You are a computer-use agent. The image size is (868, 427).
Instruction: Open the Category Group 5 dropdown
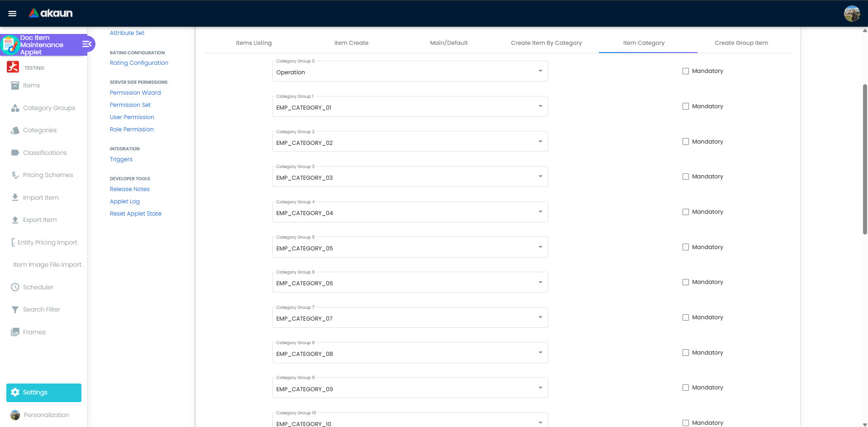540,247
